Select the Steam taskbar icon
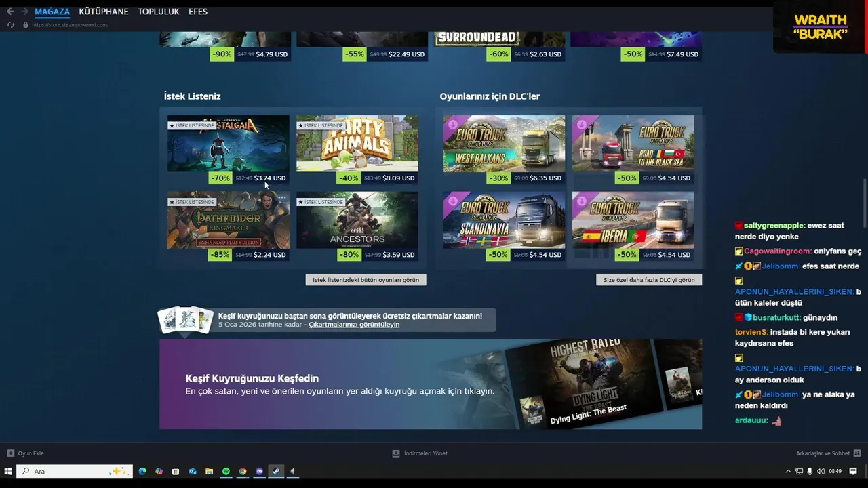868x488 pixels. tap(276, 471)
